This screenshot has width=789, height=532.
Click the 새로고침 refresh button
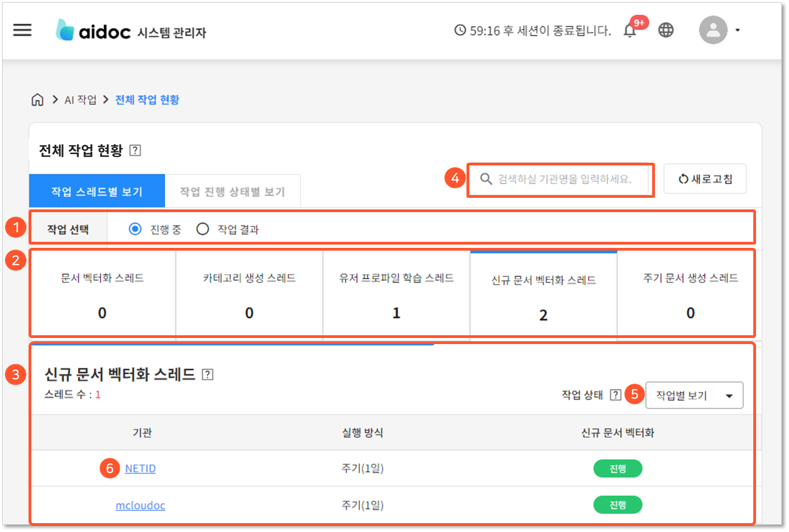pyautogui.click(x=704, y=179)
